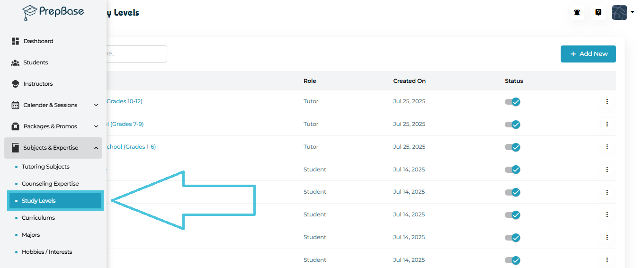Open the user avatar dropdown menu
Viewport: 644px width, 268px height.
point(623,13)
